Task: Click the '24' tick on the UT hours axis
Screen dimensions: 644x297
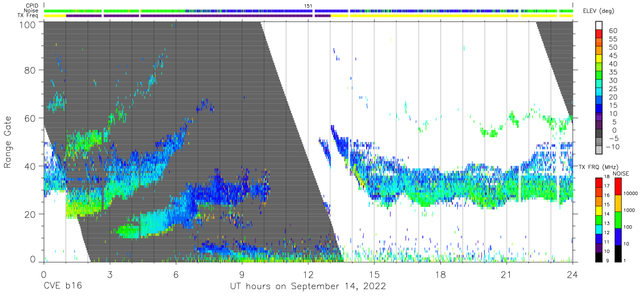Action: pyautogui.click(x=573, y=274)
